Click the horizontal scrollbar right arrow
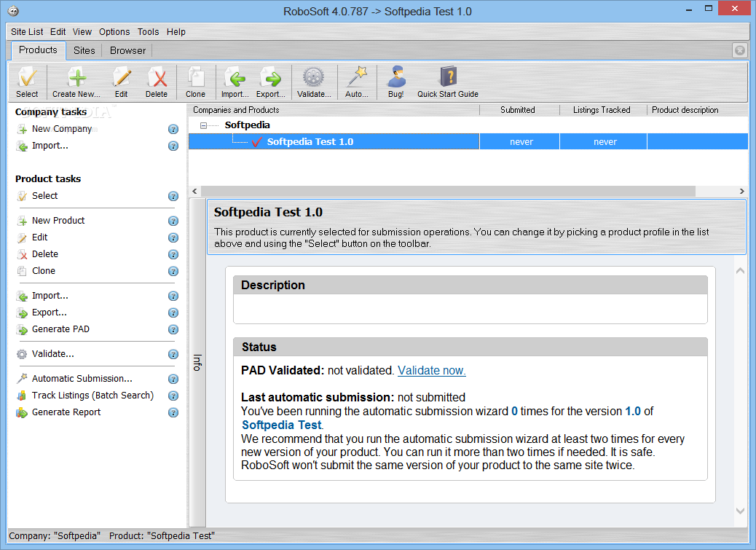Image resolution: width=756 pixels, height=550 pixels. 741,192
